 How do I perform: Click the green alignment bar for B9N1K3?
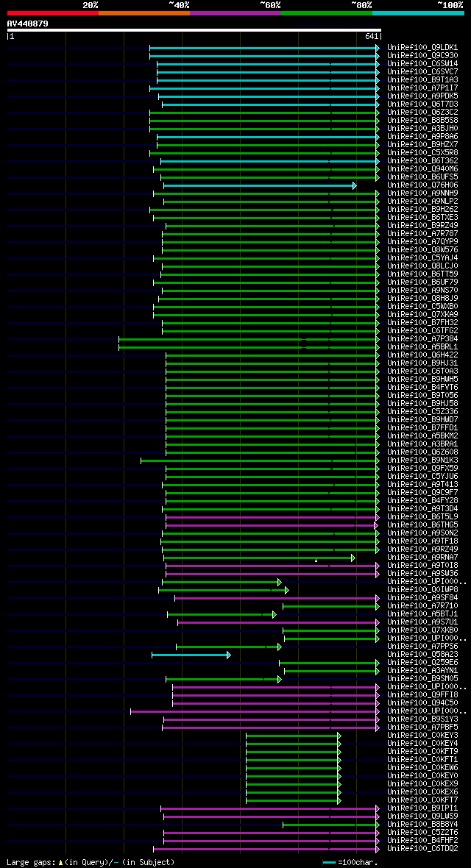(260, 460)
